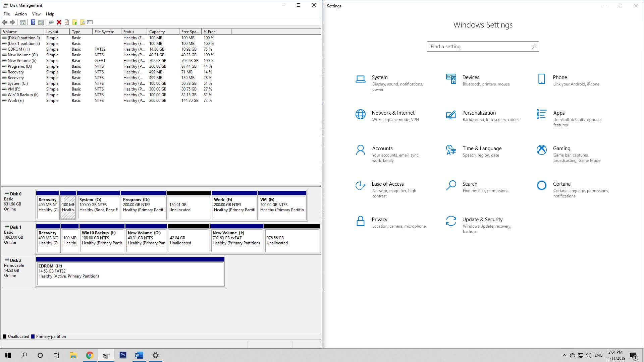Screen dimensions: 644x362
Task: Open Update & Security refresh icon
Action: 451,221
